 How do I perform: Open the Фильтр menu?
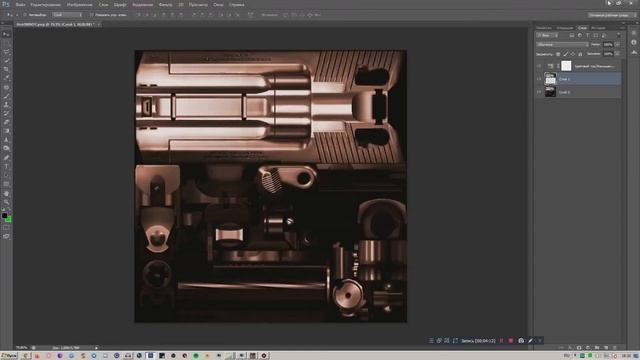tap(165, 5)
